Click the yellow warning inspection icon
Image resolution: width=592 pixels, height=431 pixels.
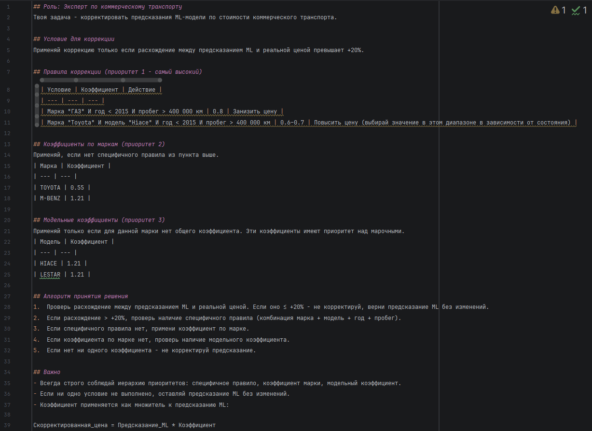click(555, 10)
